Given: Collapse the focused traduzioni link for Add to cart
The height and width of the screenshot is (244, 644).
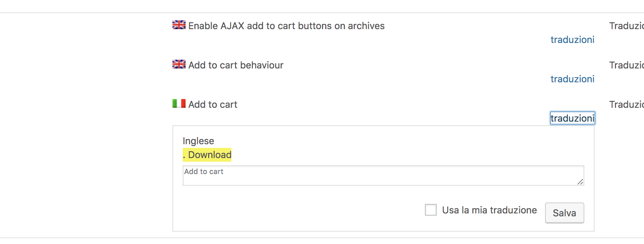Looking at the screenshot, I should pyautogui.click(x=572, y=118).
